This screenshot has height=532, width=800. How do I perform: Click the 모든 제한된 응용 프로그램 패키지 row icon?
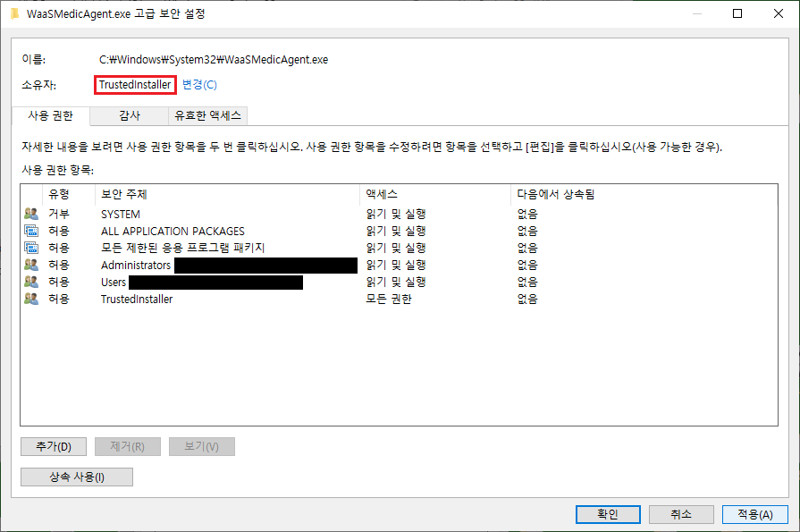click(x=31, y=248)
